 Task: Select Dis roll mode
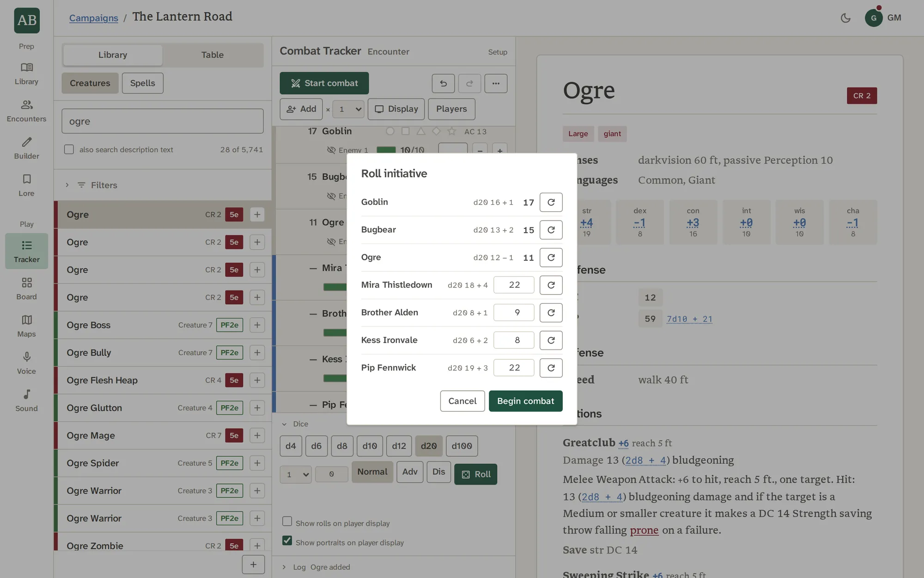439,472
